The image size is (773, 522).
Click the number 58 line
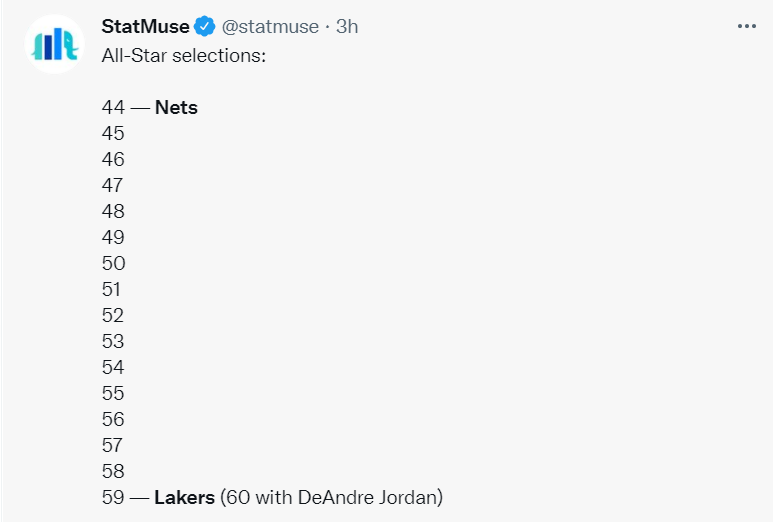tap(113, 471)
